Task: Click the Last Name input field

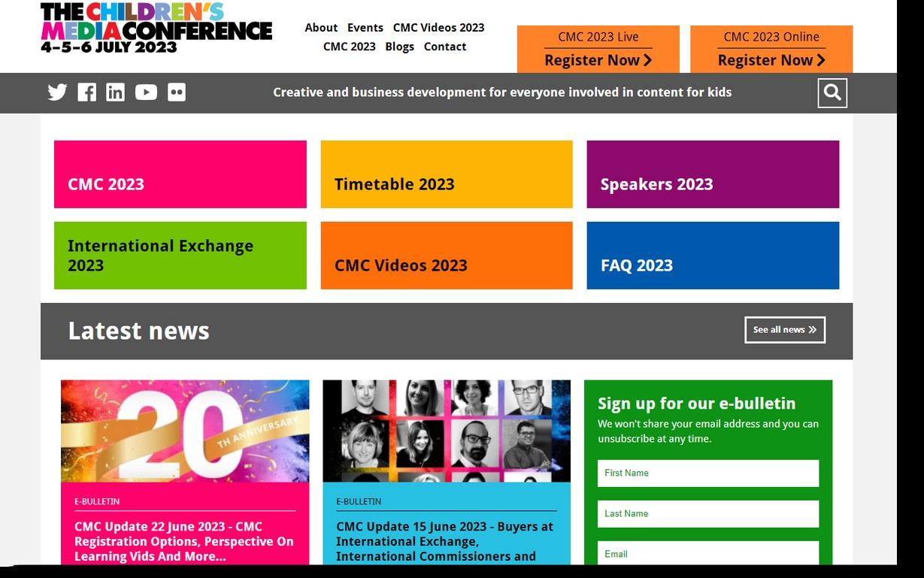Action: (708, 514)
